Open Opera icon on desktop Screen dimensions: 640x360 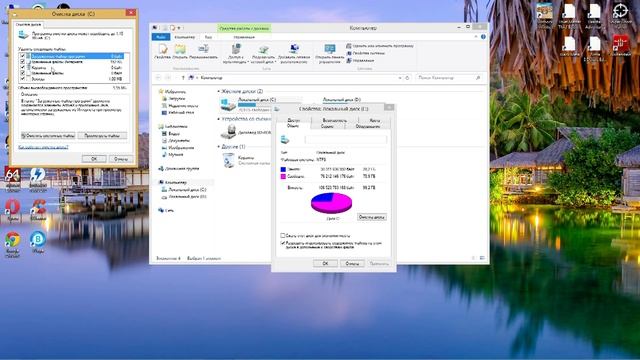click(x=12, y=207)
